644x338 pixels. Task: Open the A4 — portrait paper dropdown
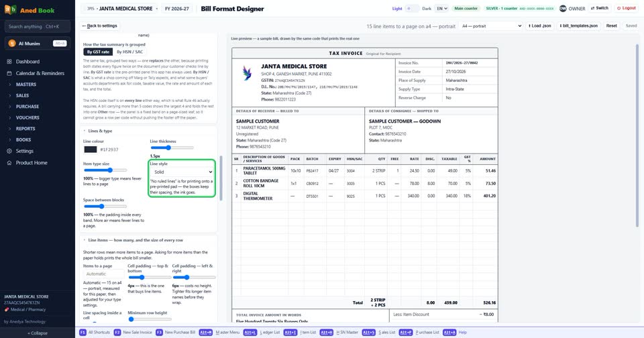point(491,26)
